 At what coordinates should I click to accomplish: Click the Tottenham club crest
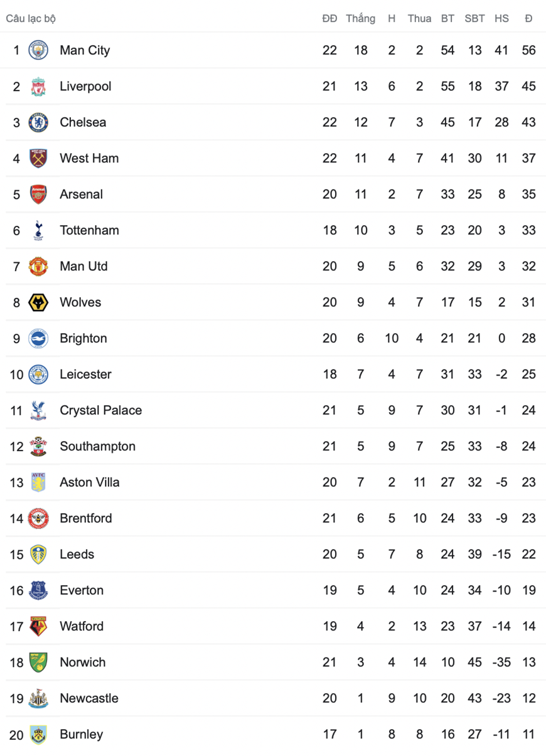(x=38, y=230)
